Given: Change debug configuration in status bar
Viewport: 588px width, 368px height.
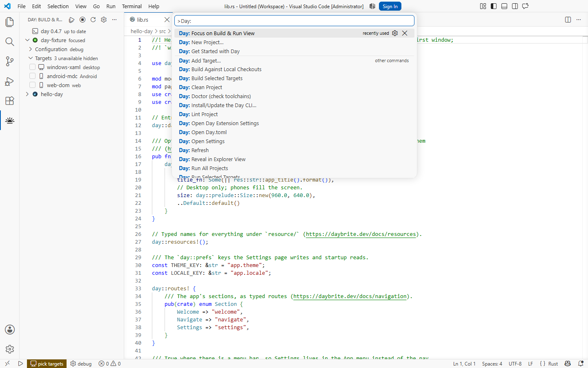Looking at the screenshot, I should click(81, 364).
